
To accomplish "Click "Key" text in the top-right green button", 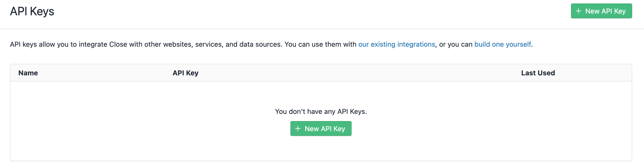I will pos(620,11).
